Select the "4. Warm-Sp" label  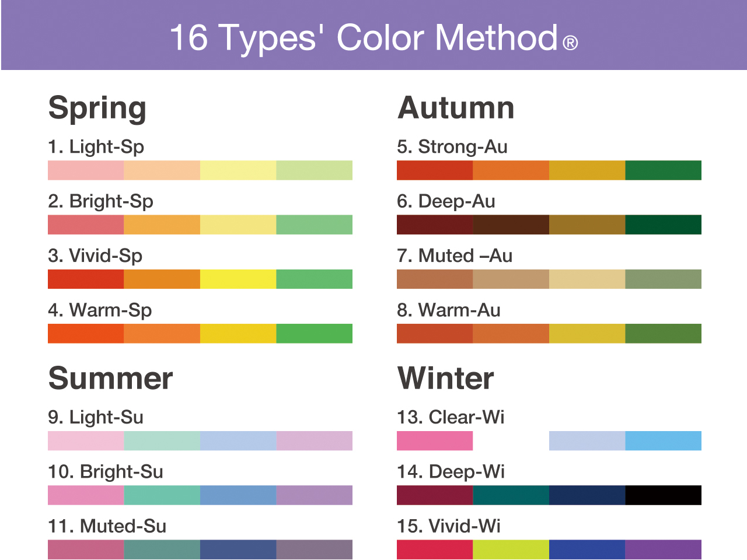(100, 310)
